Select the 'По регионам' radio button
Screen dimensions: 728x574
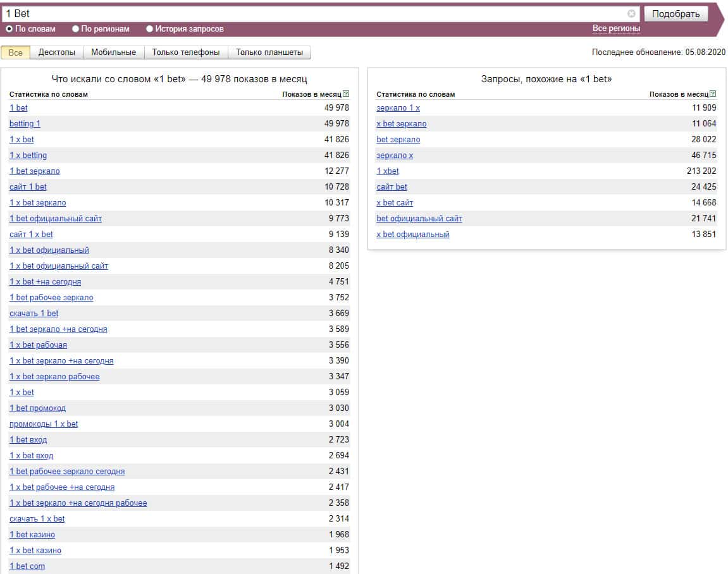[x=76, y=29]
